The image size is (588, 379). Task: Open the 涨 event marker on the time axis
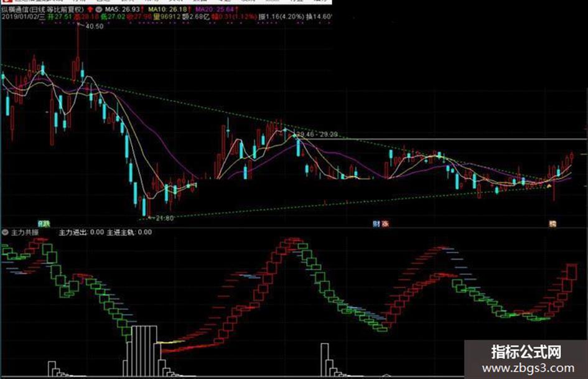click(385, 224)
